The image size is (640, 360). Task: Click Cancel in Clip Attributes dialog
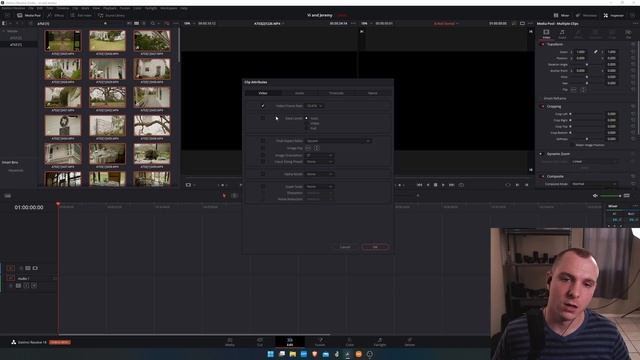(x=345, y=247)
